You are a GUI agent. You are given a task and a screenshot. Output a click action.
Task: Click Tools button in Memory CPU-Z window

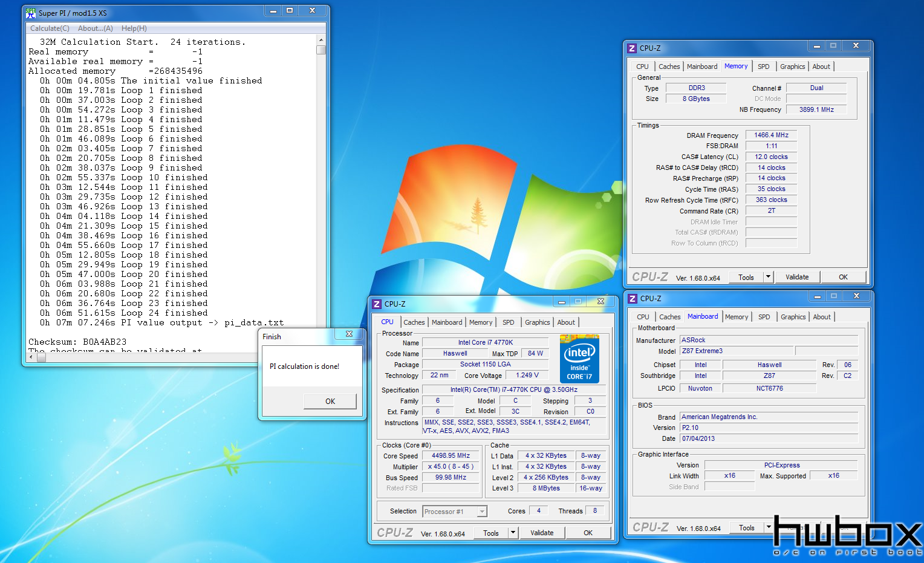click(x=746, y=277)
